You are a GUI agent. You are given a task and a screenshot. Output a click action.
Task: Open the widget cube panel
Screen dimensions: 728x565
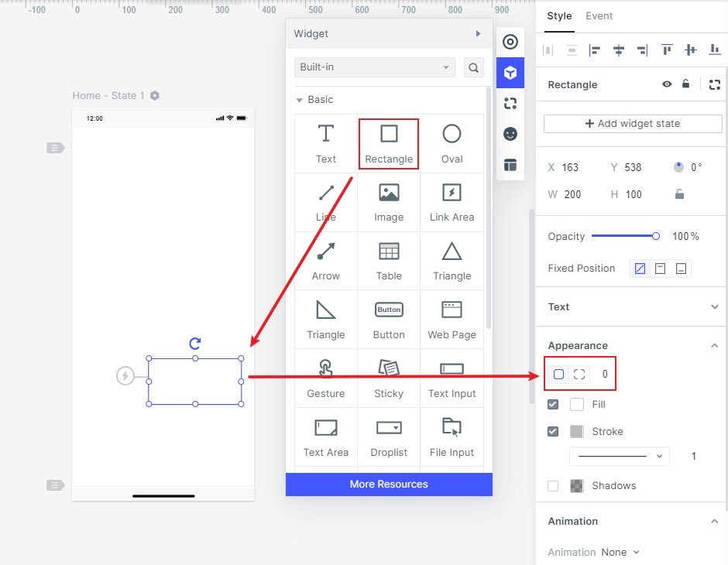[x=510, y=73]
